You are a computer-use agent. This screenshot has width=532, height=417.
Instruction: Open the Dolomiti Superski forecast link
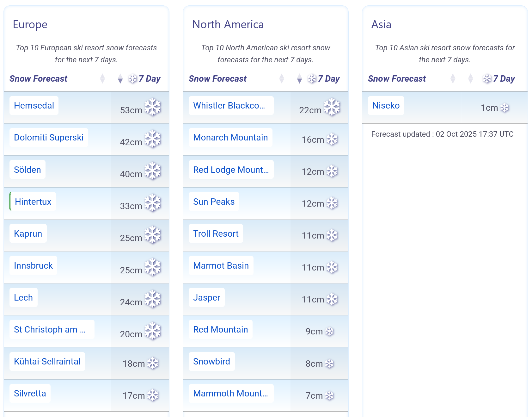(x=49, y=138)
